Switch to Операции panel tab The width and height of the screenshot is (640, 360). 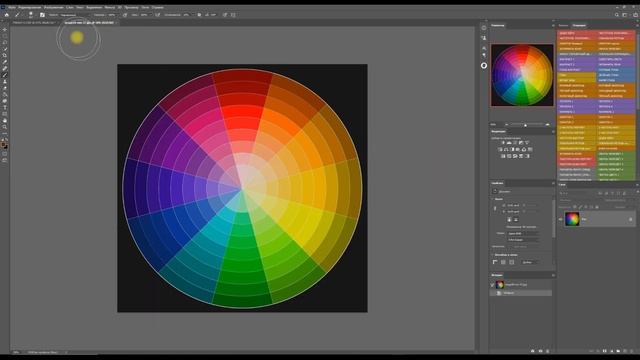pyautogui.click(x=579, y=25)
